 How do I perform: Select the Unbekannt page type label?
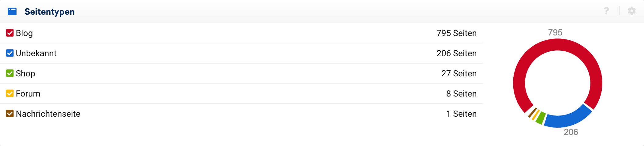[36, 53]
